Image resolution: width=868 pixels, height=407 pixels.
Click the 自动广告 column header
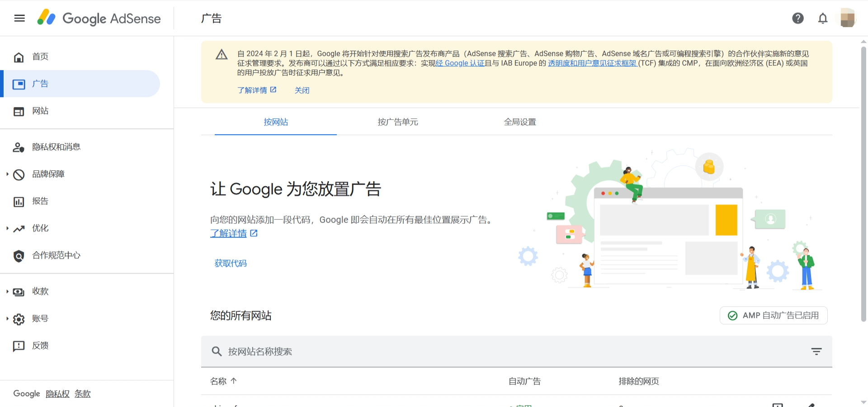click(524, 381)
